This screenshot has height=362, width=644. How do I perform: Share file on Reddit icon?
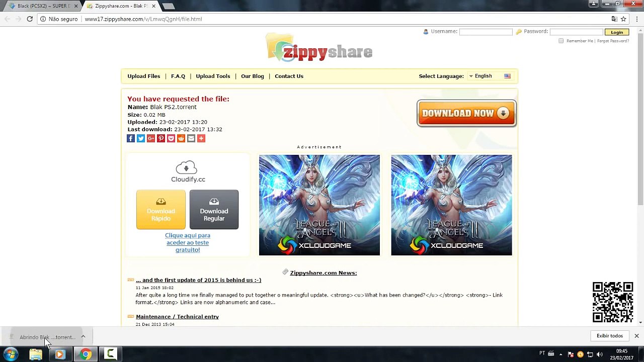pyautogui.click(x=181, y=138)
